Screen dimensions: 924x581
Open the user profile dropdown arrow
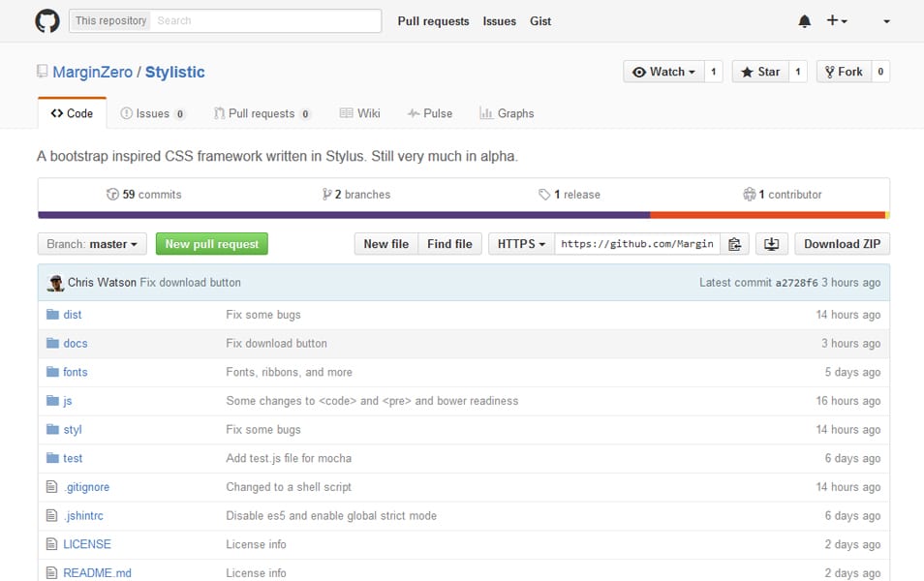886,21
